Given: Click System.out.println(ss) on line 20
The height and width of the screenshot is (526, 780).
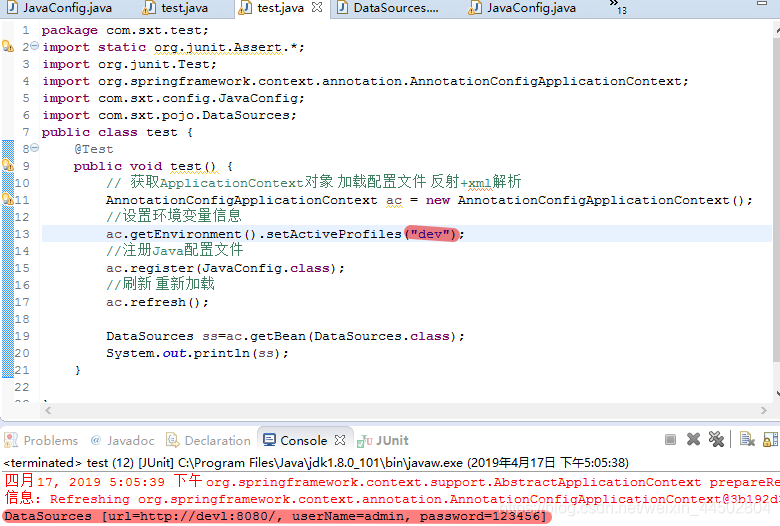Looking at the screenshot, I should [197, 353].
